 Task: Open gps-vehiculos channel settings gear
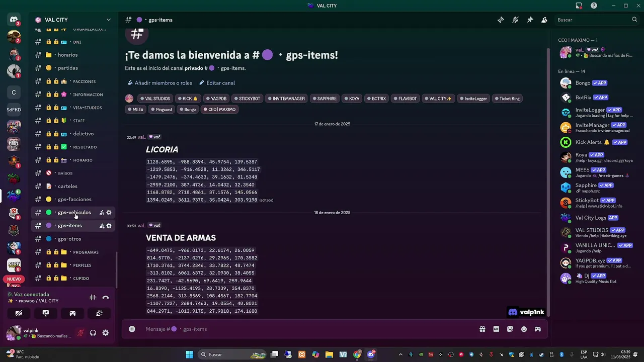click(109, 213)
